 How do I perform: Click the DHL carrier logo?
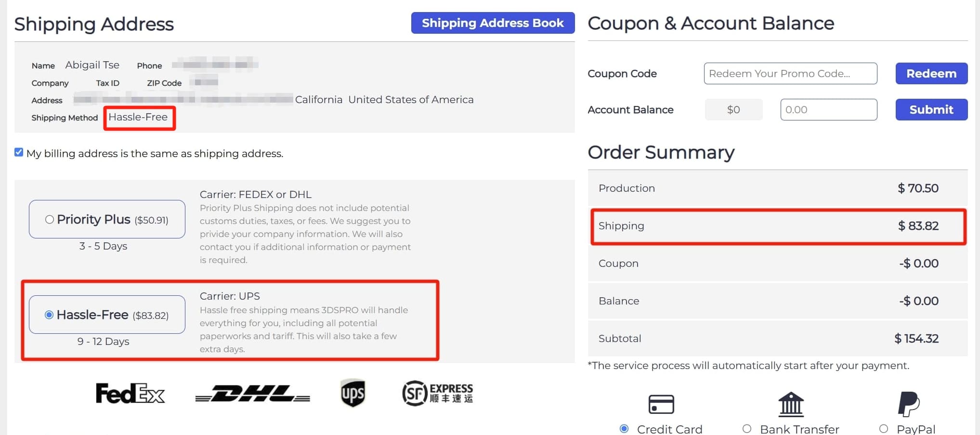tap(253, 394)
